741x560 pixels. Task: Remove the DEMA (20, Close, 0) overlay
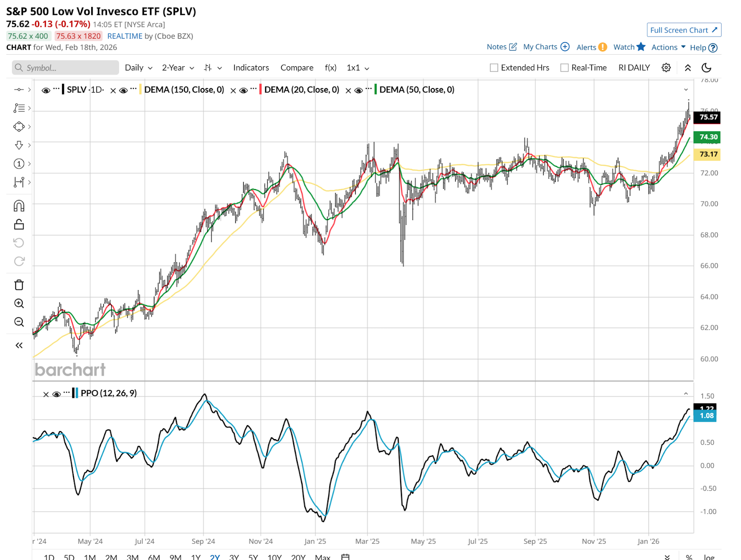[233, 91]
